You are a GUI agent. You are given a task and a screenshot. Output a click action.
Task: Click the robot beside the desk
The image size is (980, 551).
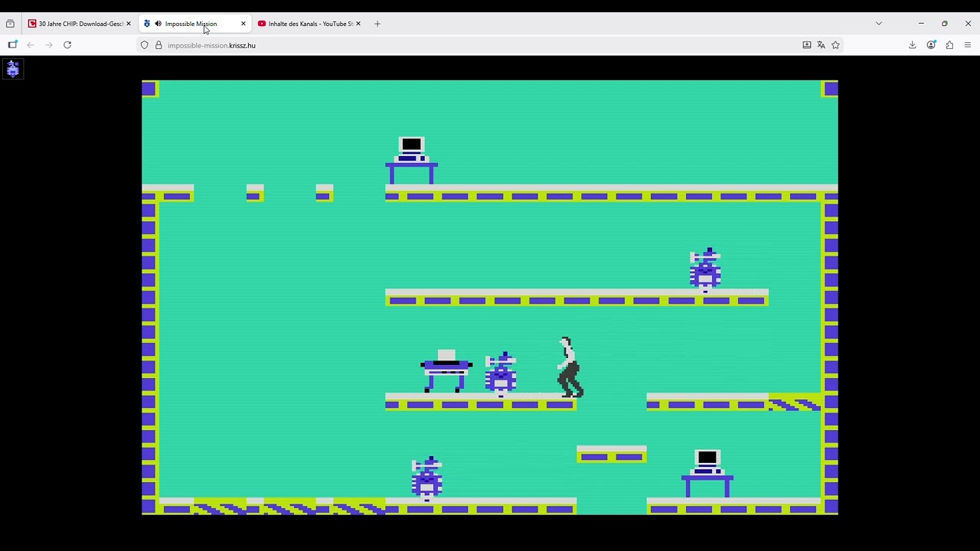pos(501,373)
